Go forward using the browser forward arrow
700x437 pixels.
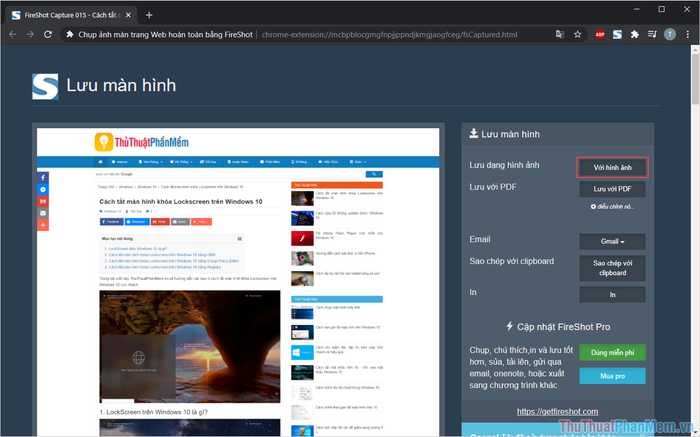tap(30, 34)
